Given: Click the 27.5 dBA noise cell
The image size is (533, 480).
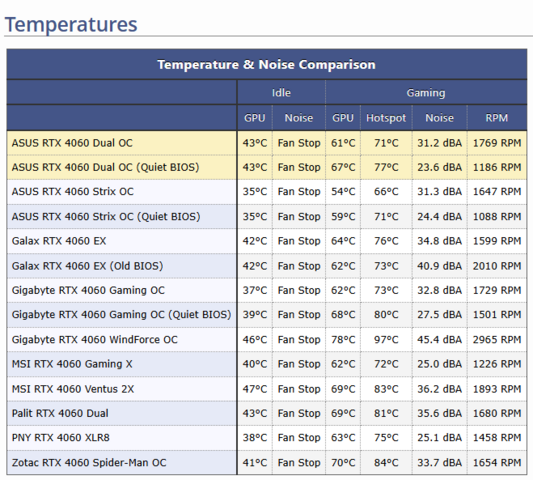Looking at the screenshot, I should point(440,314).
